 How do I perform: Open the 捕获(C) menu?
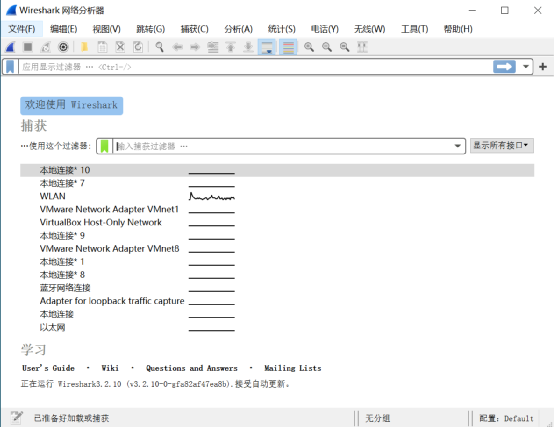click(x=194, y=29)
